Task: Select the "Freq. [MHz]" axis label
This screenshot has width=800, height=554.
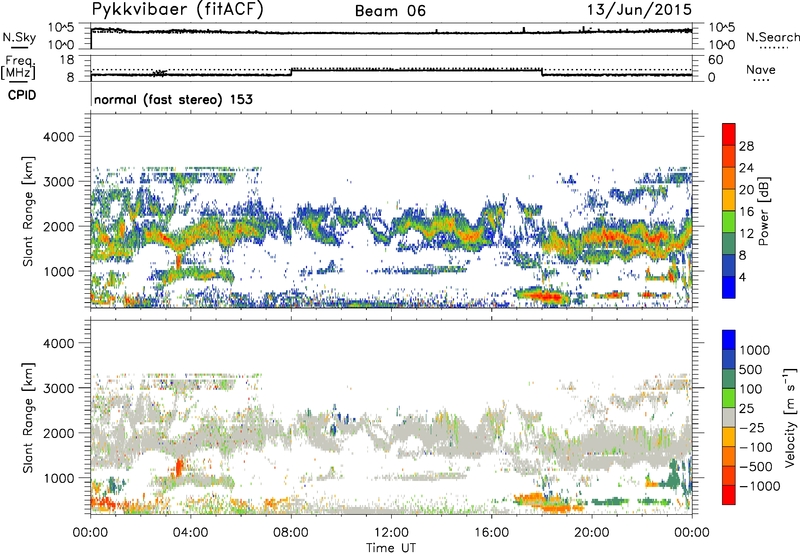Action: pos(19,68)
